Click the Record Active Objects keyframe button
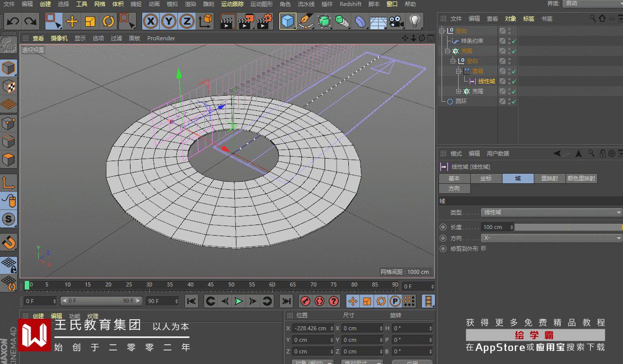 tap(305, 301)
